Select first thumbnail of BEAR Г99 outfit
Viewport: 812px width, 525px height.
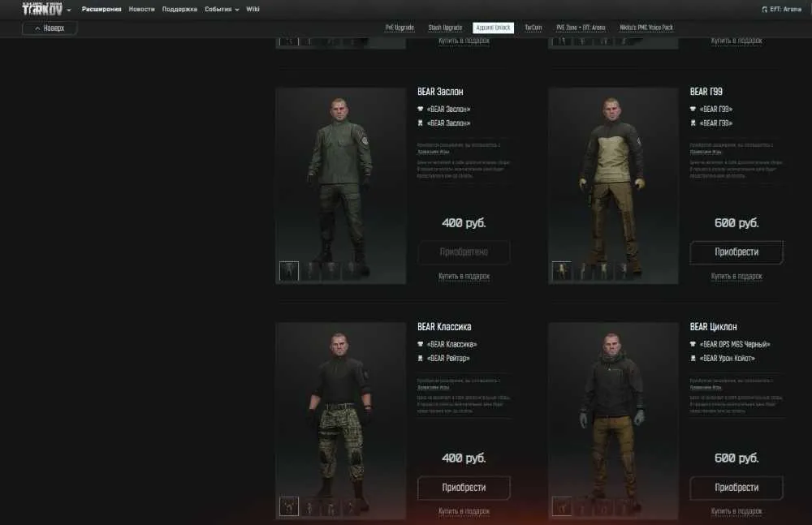[562, 271]
